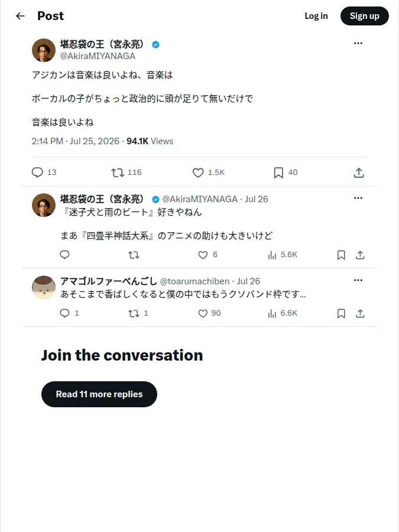Share the main post via upload icon
This screenshot has height=532, width=399.
pos(359,173)
